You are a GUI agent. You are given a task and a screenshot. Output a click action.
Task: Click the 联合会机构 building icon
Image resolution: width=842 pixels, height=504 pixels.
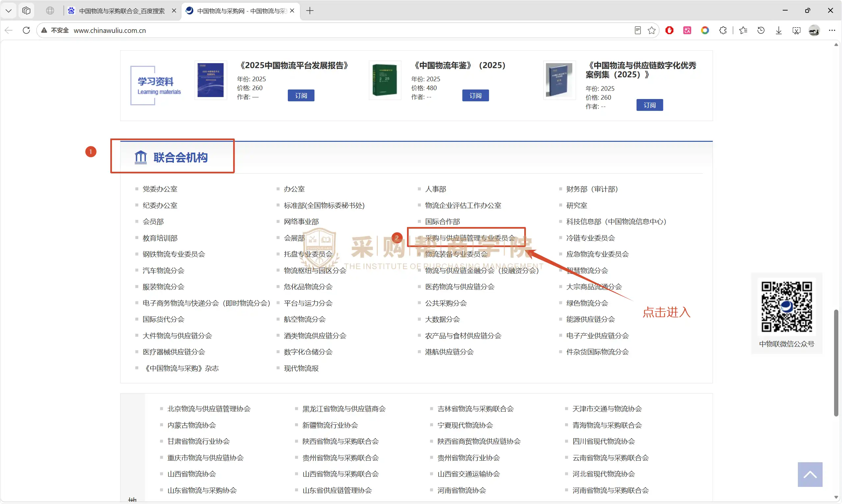[140, 157]
